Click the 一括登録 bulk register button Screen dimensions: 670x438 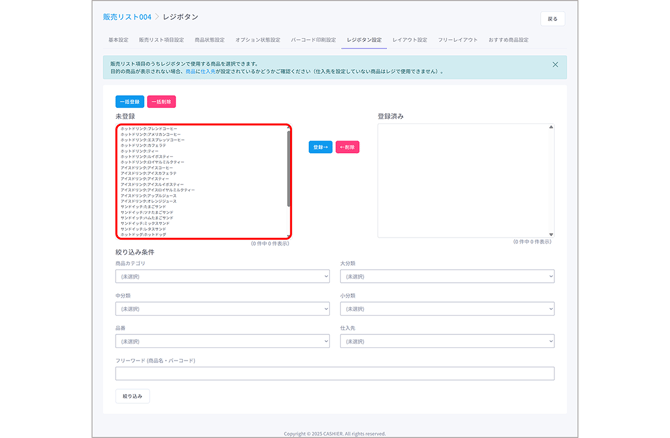(129, 101)
